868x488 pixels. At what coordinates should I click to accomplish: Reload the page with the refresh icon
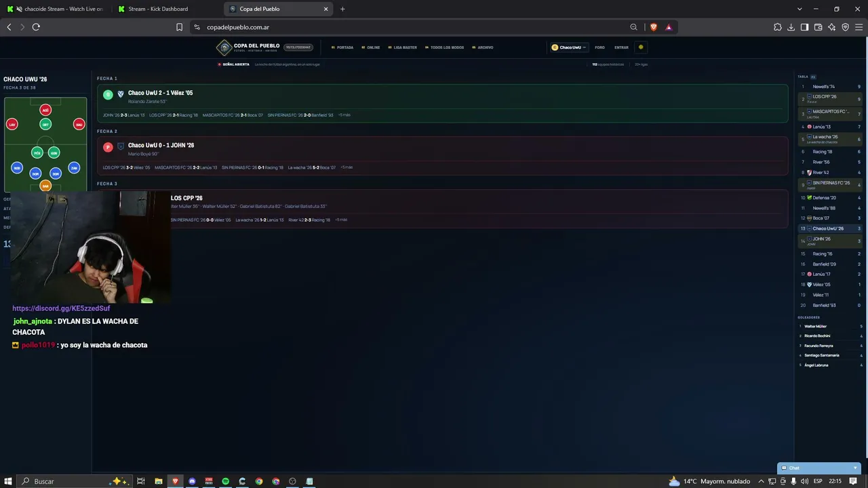36,27
